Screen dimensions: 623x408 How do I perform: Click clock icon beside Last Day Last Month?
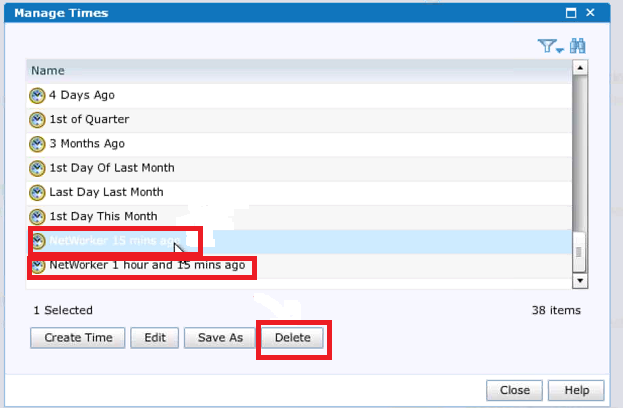pos(37,192)
